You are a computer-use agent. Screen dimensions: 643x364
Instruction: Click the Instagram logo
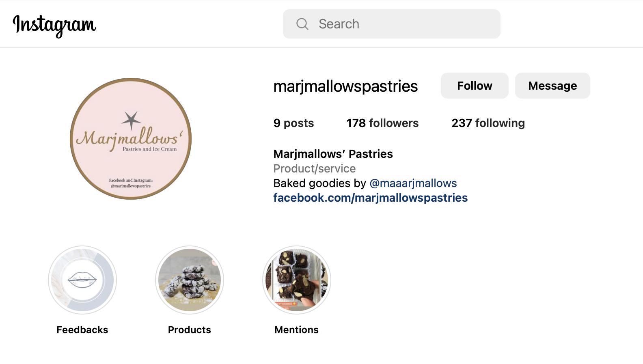click(x=54, y=25)
